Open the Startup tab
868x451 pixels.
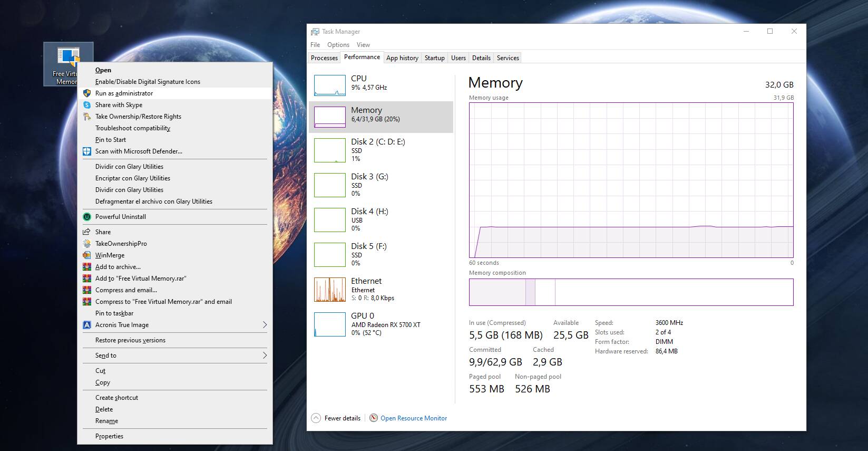(434, 58)
